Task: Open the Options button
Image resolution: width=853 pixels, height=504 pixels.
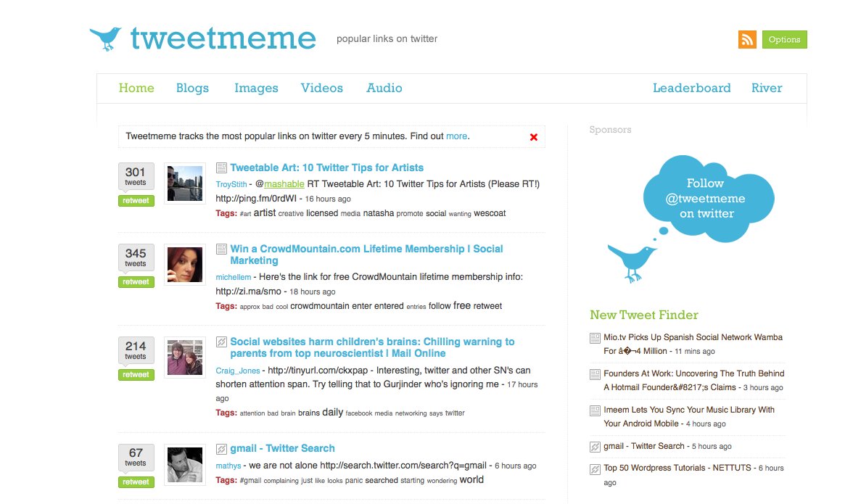Action: (x=784, y=39)
